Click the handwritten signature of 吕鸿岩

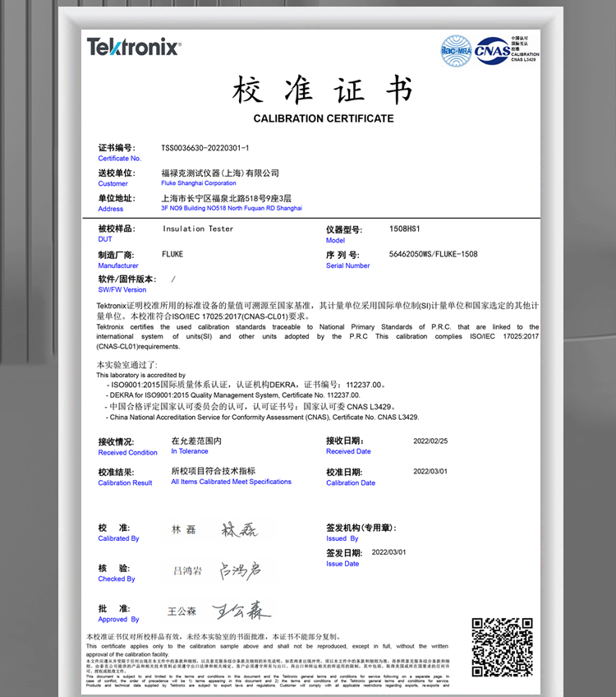pos(241,570)
